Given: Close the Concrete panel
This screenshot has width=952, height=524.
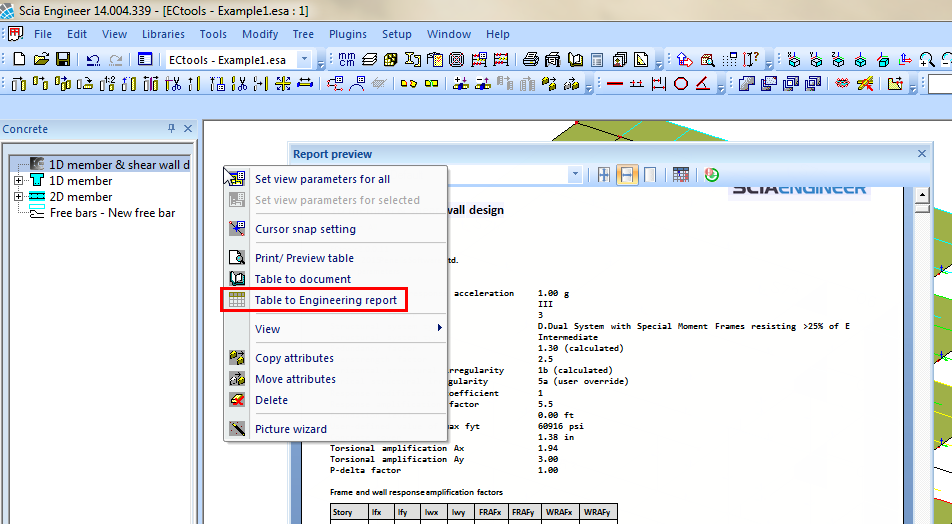Looking at the screenshot, I should (x=188, y=128).
